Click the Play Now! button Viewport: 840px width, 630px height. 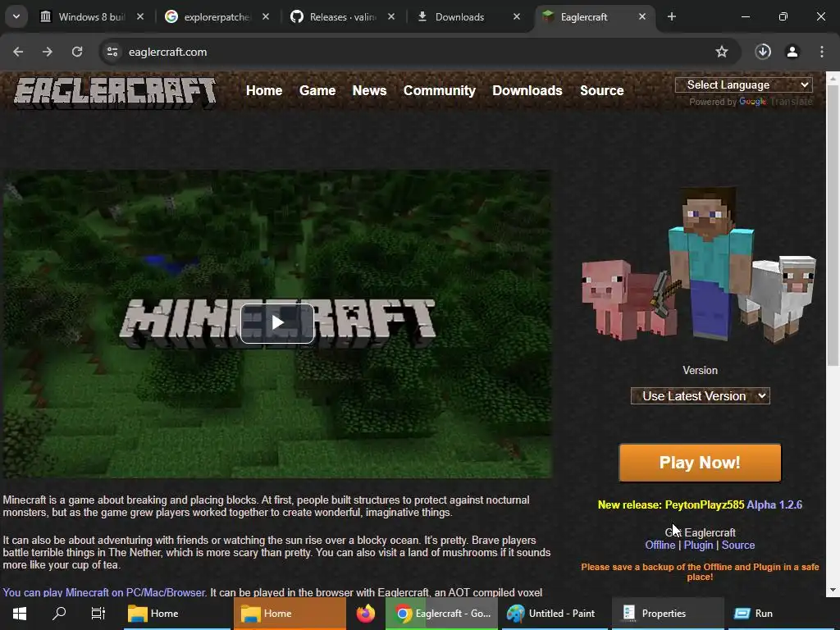pyautogui.click(x=700, y=463)
